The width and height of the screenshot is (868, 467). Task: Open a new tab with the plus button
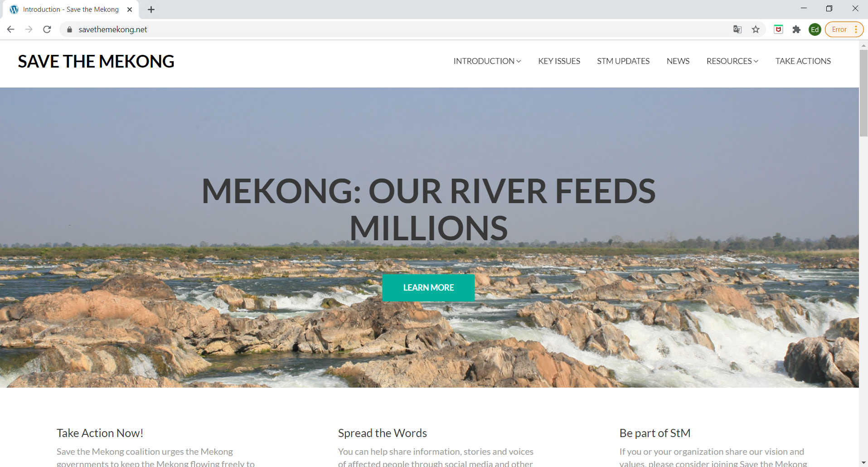coord(151,10)
